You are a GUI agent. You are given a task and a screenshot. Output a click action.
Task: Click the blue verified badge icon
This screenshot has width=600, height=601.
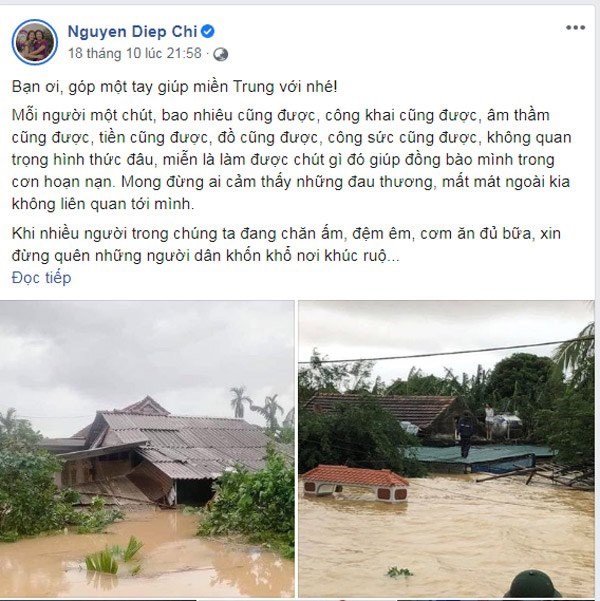(x=207, y=31)
